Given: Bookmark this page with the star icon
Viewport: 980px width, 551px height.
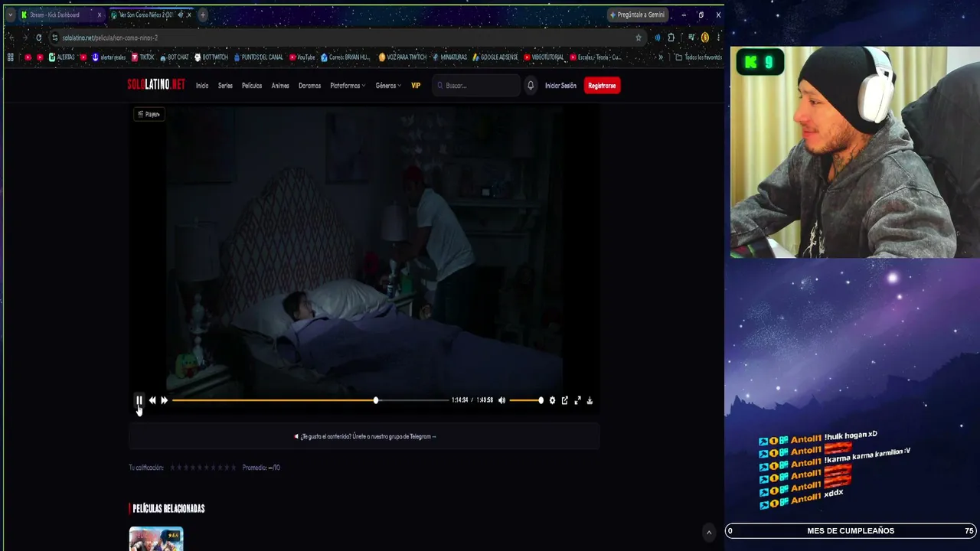Looking at the screenshot, I should coord(639,37).
